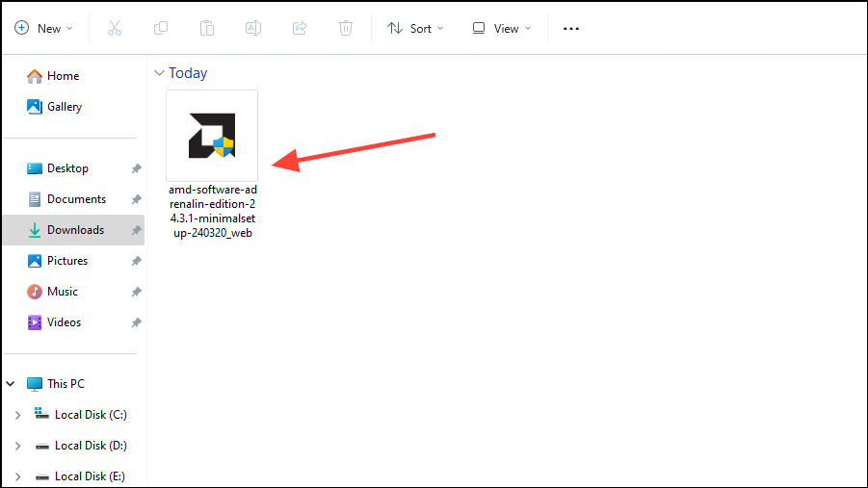Click the Rename icon in toolbar

pyautogui.click(x=253, y=28)
